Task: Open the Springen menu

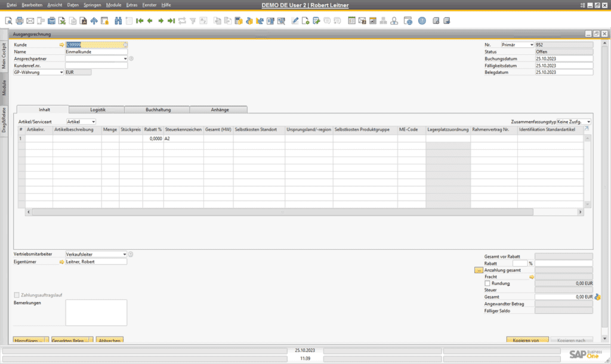Action: point(92,5)
